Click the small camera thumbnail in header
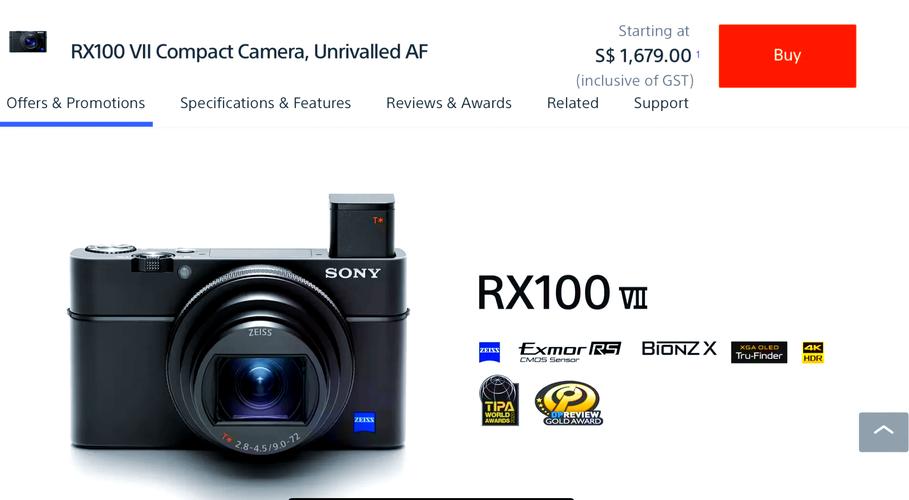909x500 pixels. tap(28, 42)
